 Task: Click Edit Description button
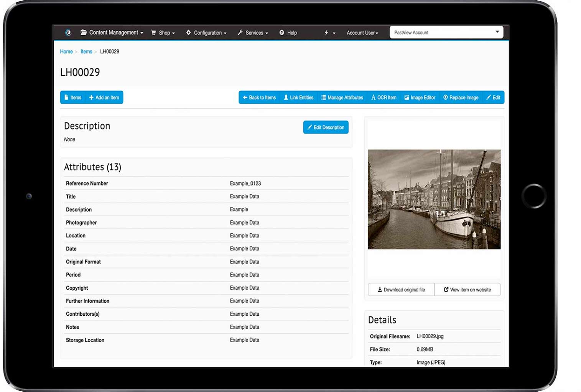[x=326, y=127]
